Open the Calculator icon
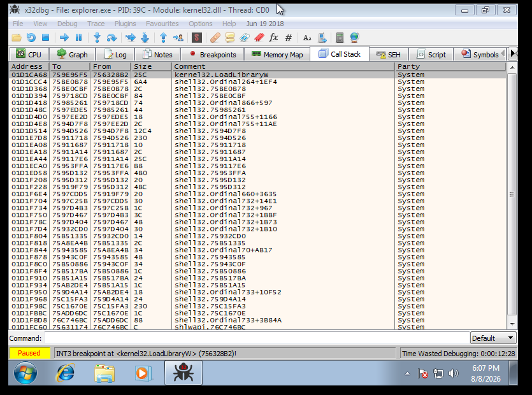Screen dimensions: 532x395 [340, 38]
